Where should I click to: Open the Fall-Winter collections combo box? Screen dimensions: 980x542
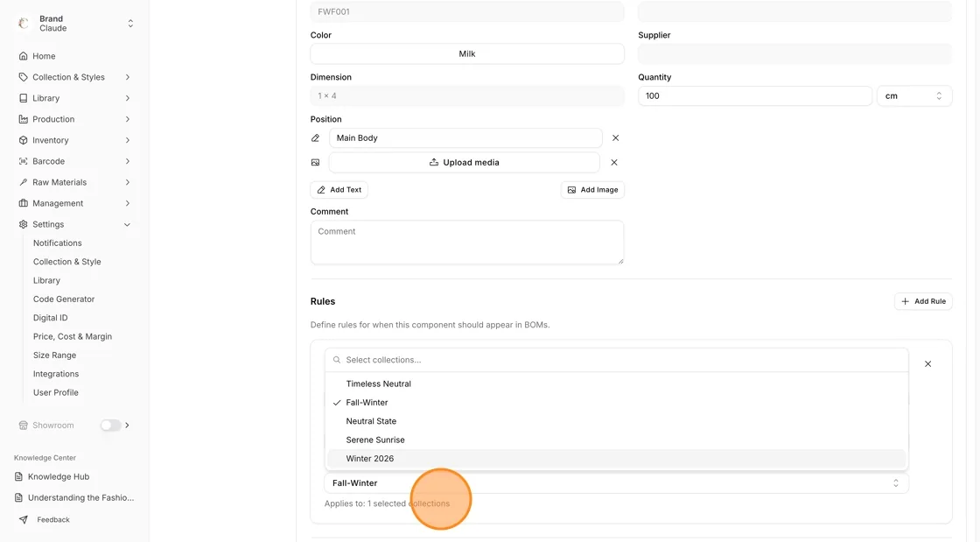[616, 483]
